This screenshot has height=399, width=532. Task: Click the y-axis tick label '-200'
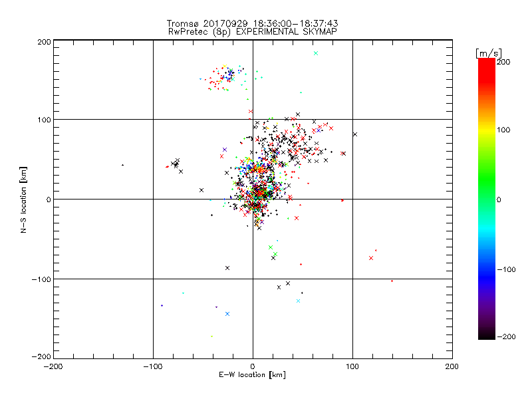[41, 356]
